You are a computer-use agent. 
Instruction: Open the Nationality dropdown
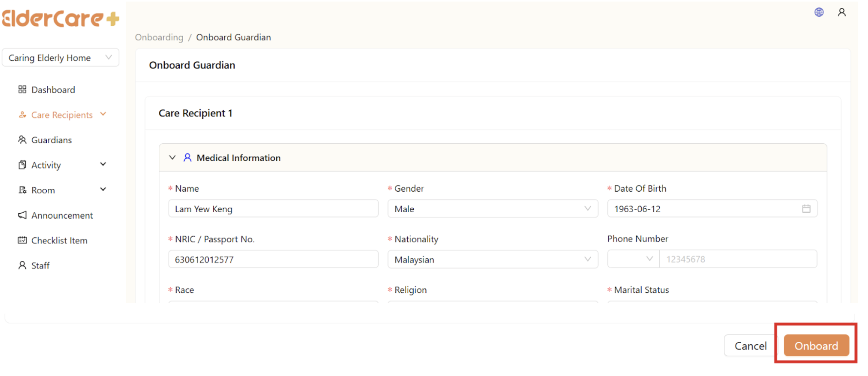pos(492,259)
